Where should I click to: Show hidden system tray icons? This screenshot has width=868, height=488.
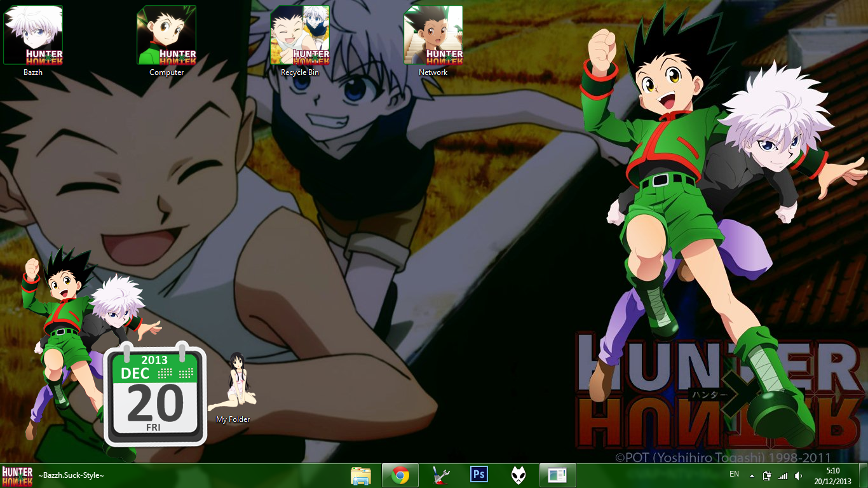[752, 476]
